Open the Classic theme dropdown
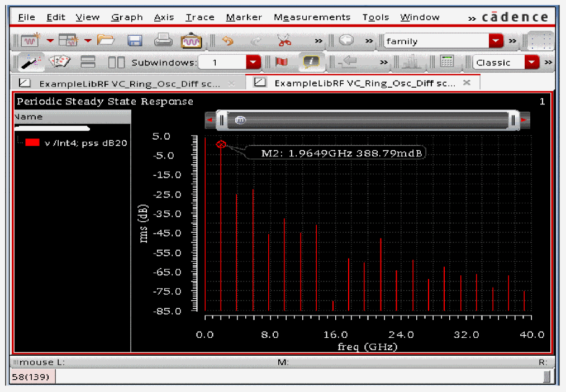 532,62
